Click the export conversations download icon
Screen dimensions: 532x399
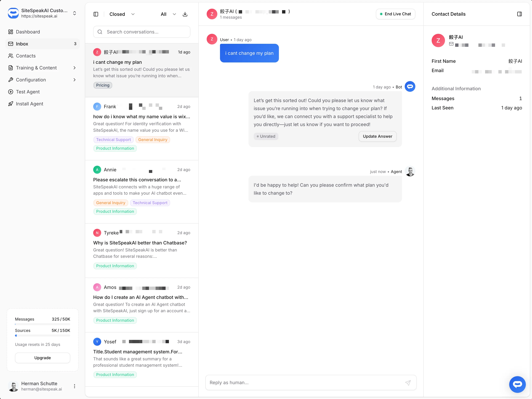tap(185, 14)
